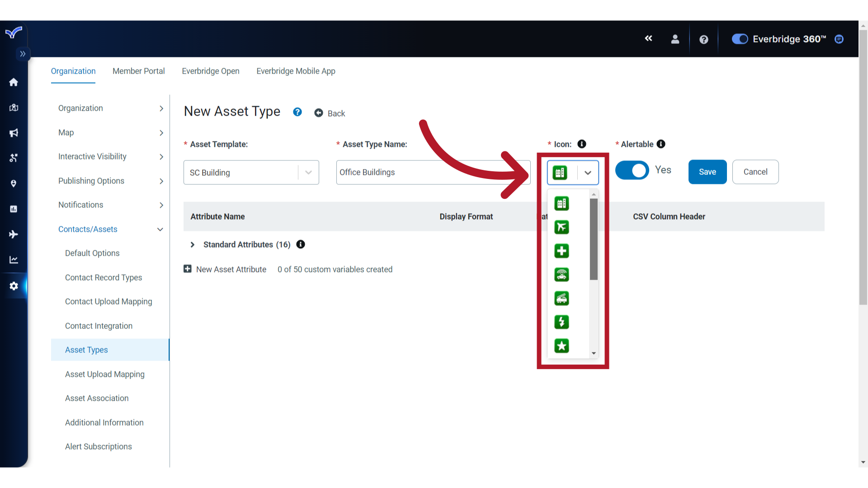The image size is (868, 488).
Task: Open the user profile icon
Action: [675, 39]
